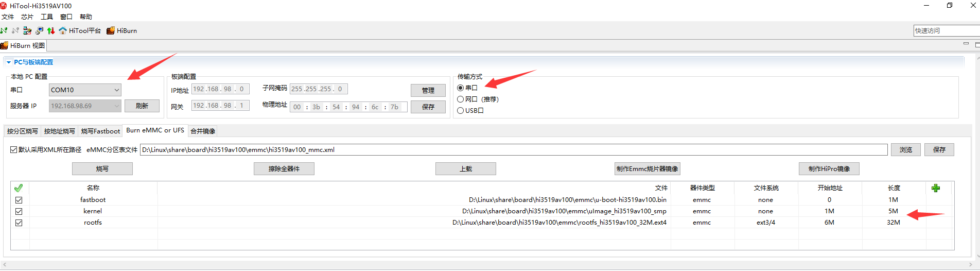The image size is (980, 271).
Task: Open the 窗口 menu
Action: point(66,17)
